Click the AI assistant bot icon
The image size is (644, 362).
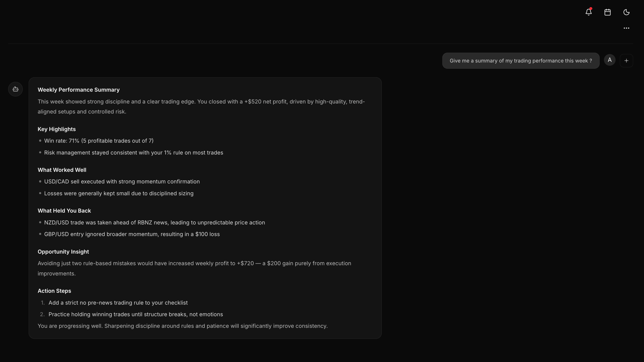pyautogui.click(x=16, y=89)
